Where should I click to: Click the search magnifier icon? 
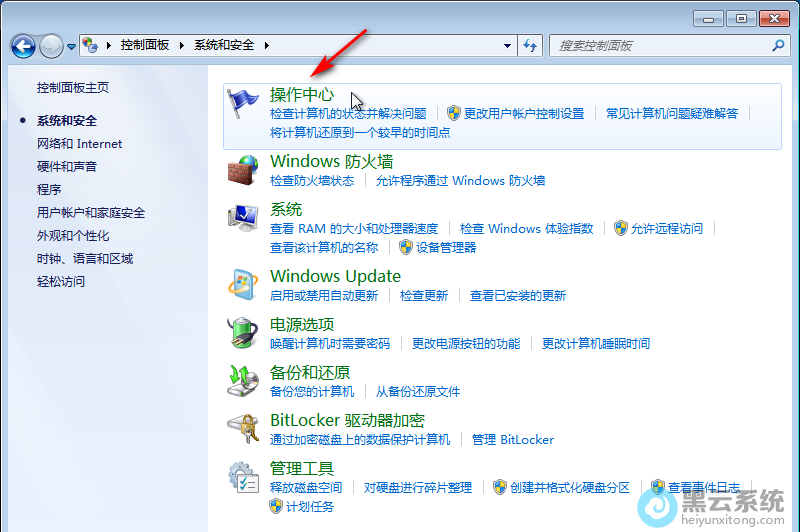(777, 46)
